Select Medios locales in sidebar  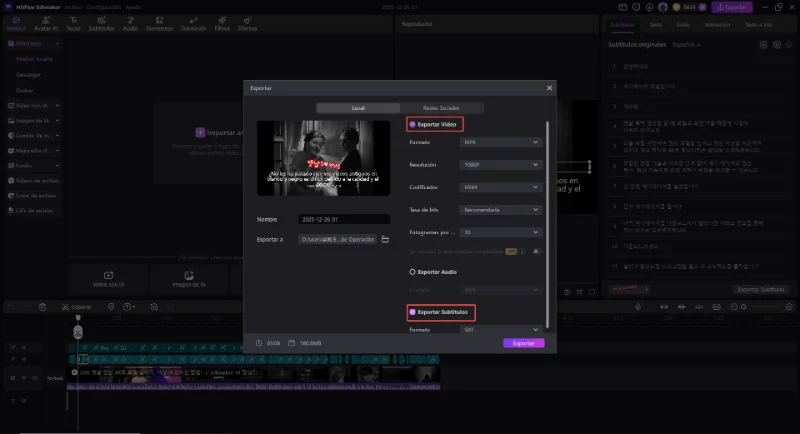34,59
